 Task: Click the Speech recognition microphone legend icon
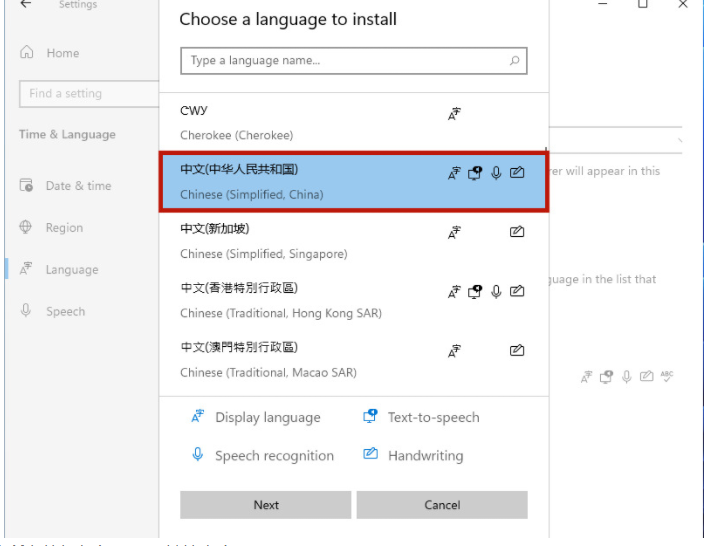[x=198, y=455]
